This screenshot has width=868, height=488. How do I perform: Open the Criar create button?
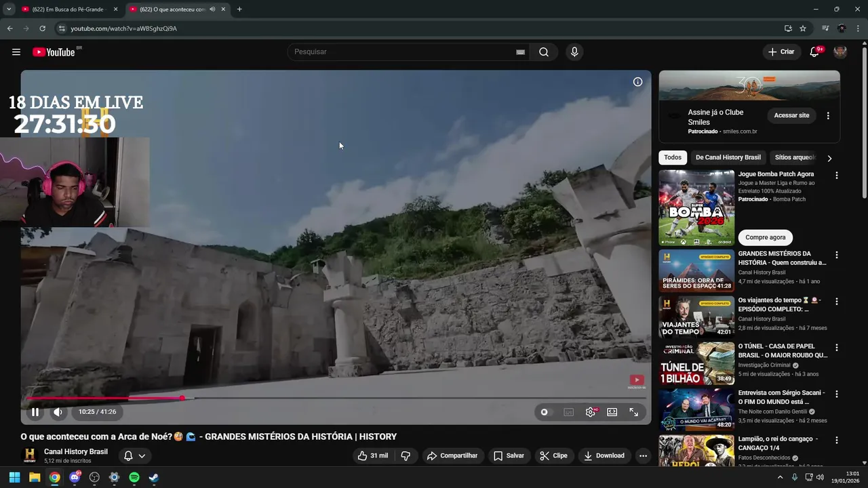coord(781,52)
